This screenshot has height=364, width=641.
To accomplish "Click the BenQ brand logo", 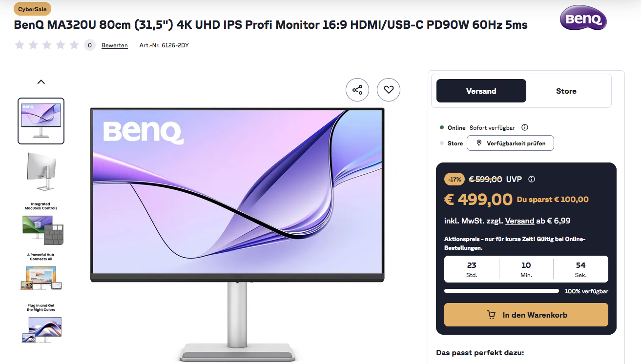I will pyautogui.click(x=583, y=18).
